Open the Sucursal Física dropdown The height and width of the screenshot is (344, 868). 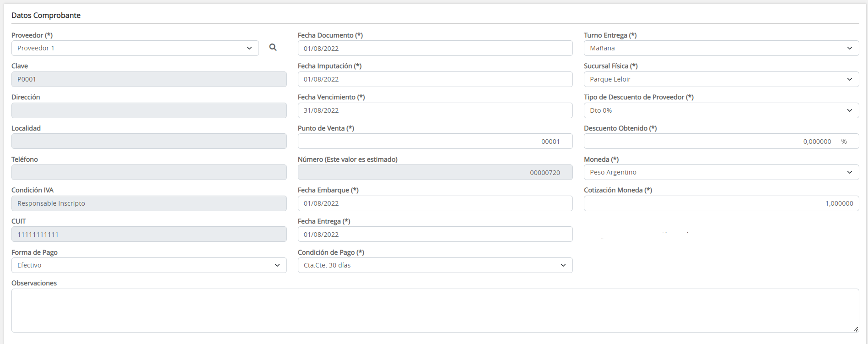(721, 79)
